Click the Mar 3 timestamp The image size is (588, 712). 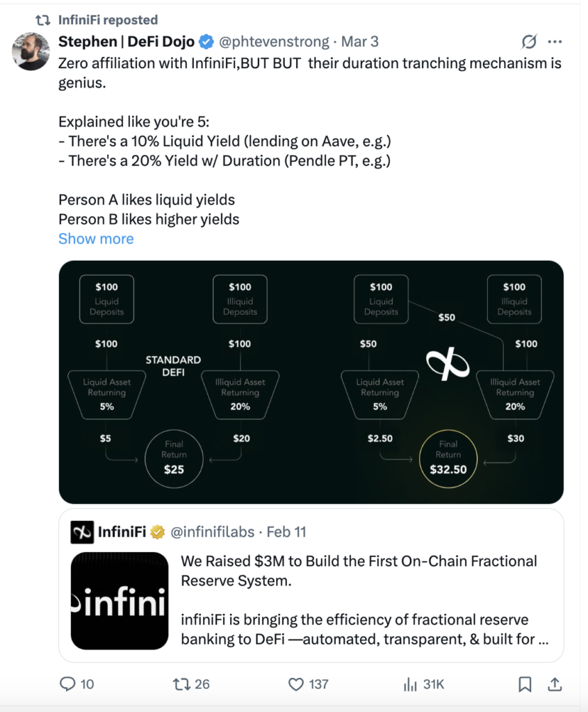(359, 42)
